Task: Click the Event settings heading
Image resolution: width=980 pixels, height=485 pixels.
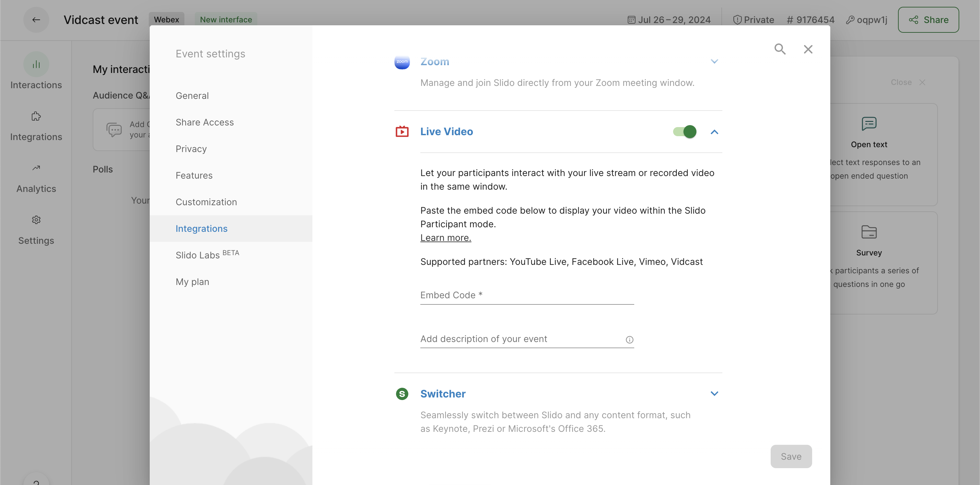Action: click(210, 54)
